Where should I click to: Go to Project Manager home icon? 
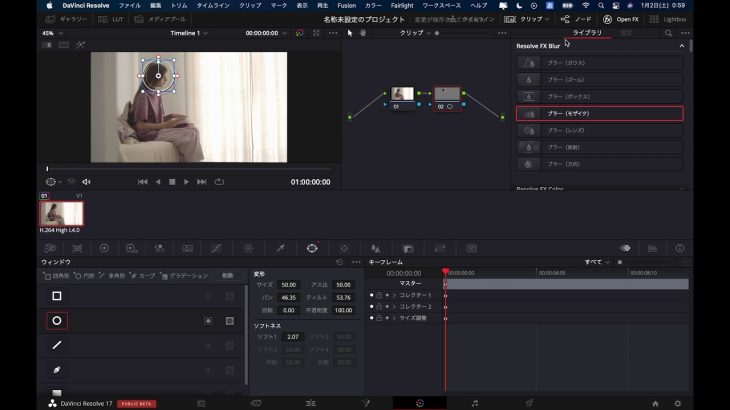656,403
